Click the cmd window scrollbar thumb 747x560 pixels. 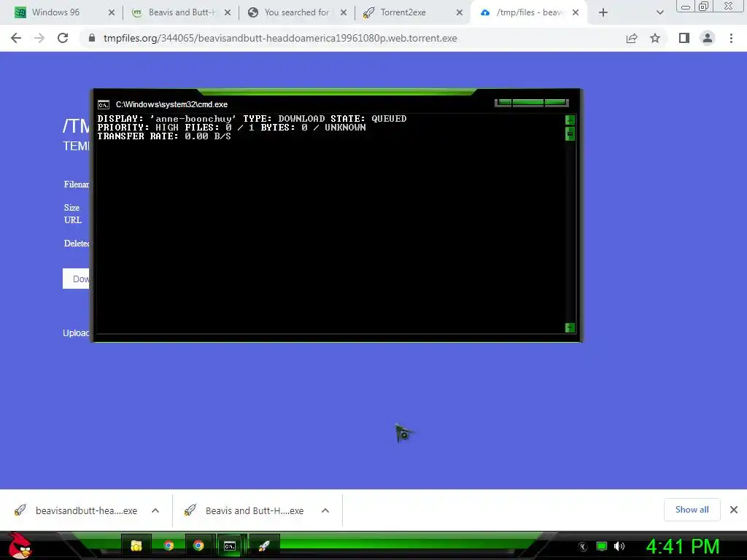point(570,134)
